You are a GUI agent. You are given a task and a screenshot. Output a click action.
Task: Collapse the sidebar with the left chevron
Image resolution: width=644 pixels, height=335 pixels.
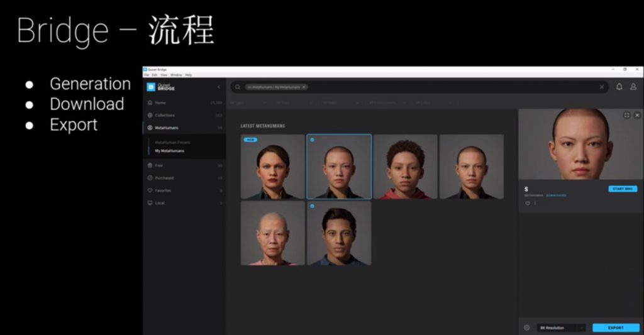pos(218,87)
